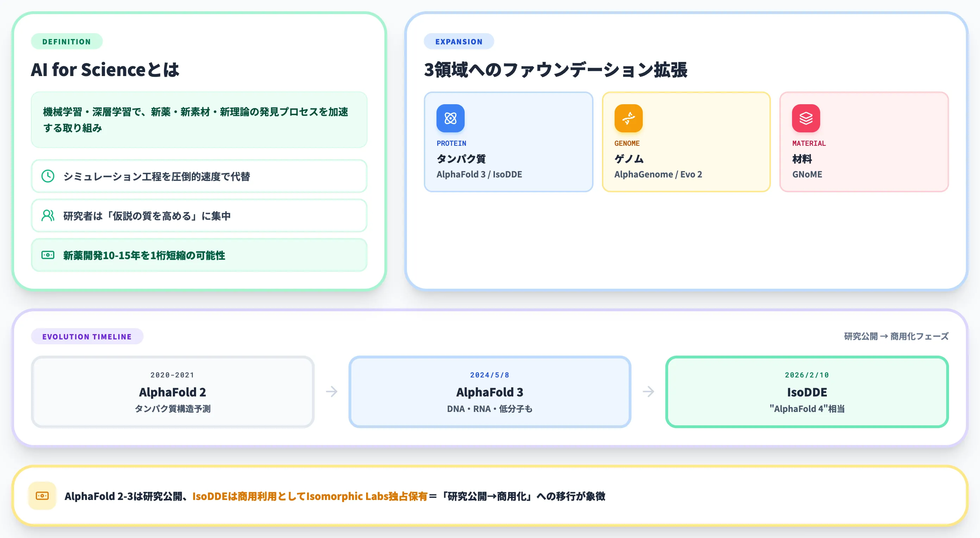The width and height of the screenshot is (980, 538).
Task: Click the clock icon beside シミュレーション工程
Action: tap(48, 176)
